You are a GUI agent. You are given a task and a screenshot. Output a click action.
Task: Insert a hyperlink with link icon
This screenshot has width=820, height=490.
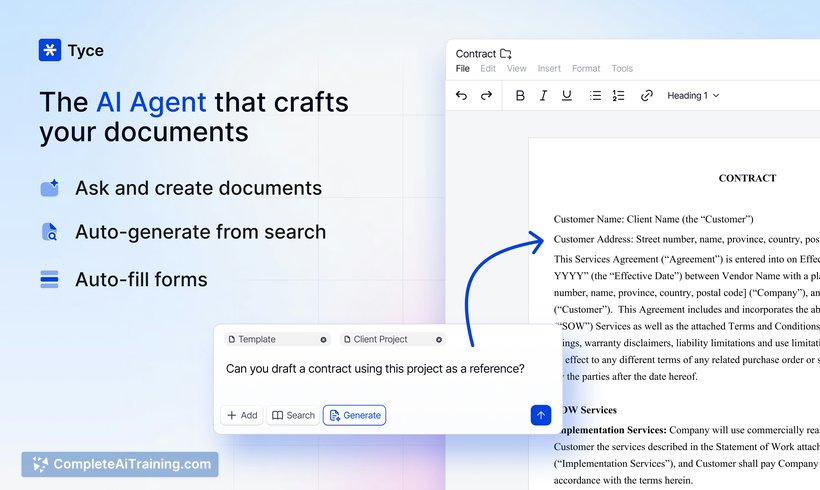647,95
